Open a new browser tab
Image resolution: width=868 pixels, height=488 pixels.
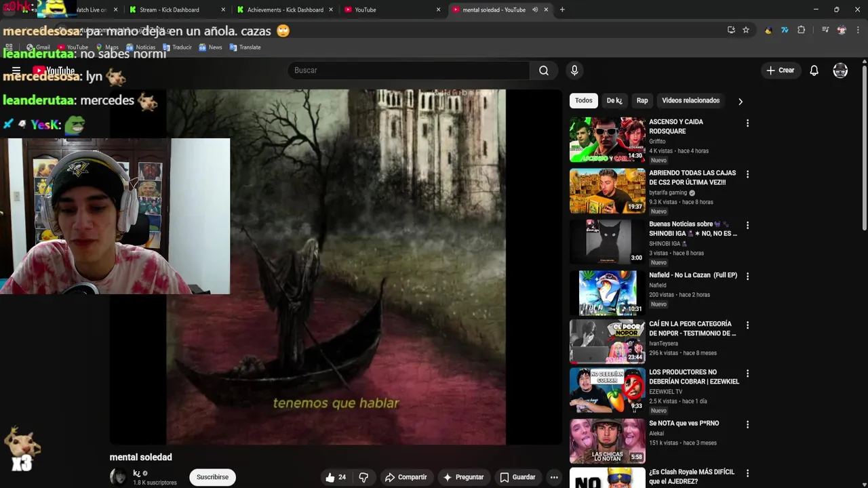pos(562,9)
